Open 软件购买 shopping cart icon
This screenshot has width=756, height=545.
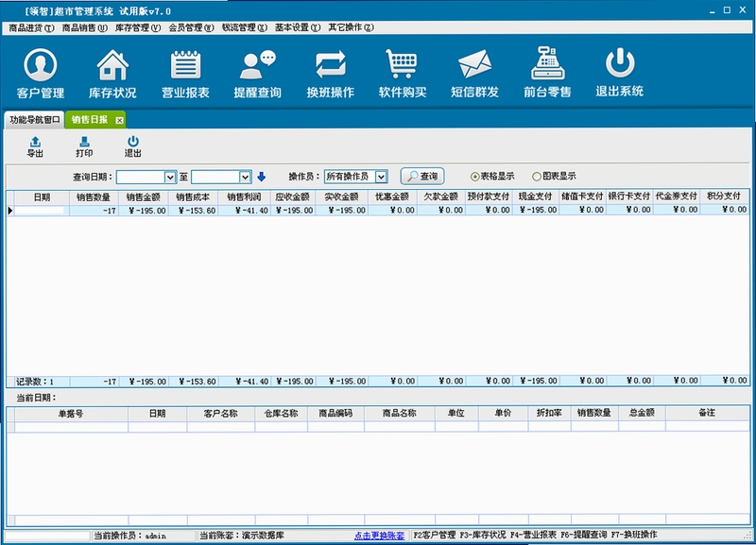(x=403, y=74)
